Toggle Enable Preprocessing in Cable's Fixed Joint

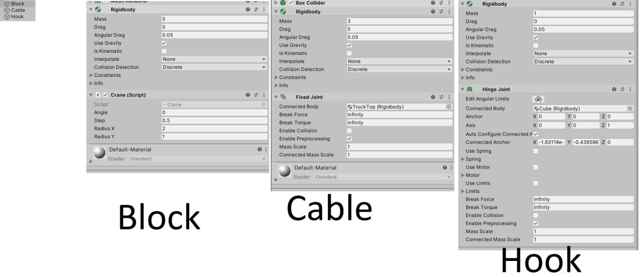349,139
